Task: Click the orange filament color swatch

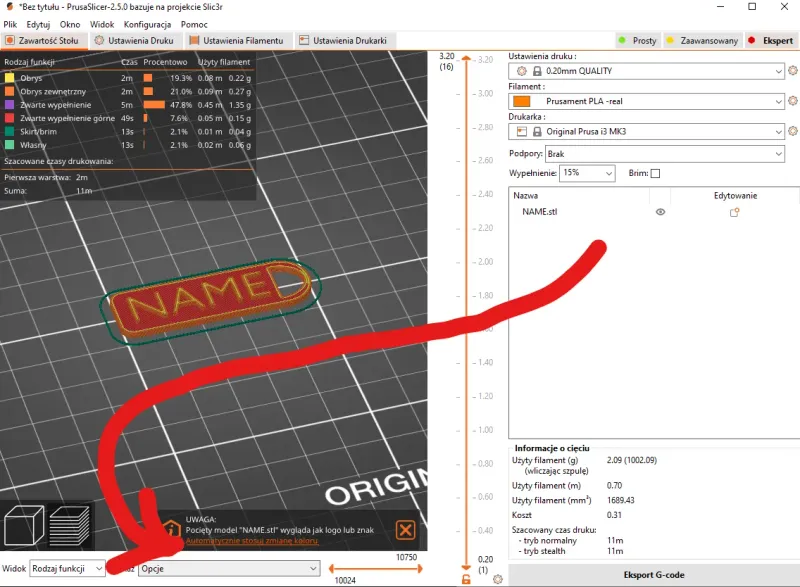Action: click(521, 101)
